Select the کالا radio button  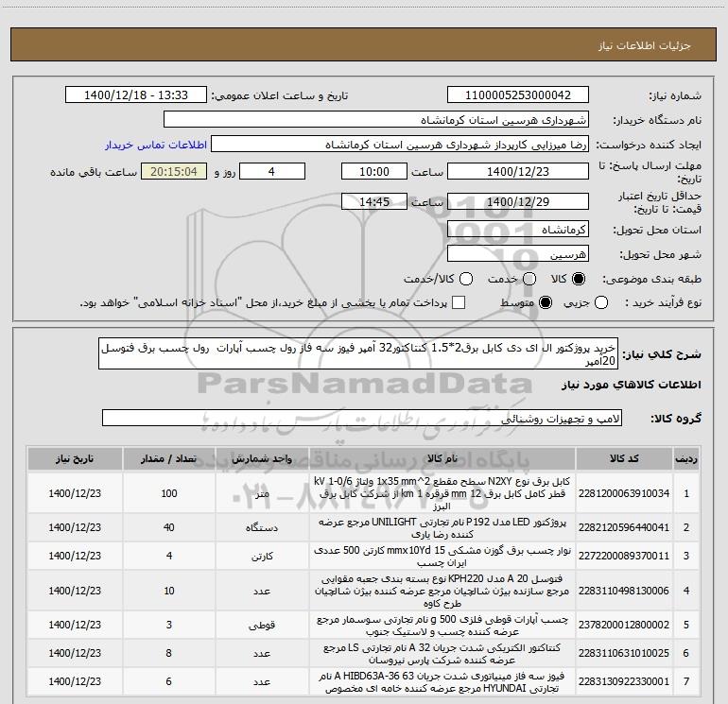578,279
